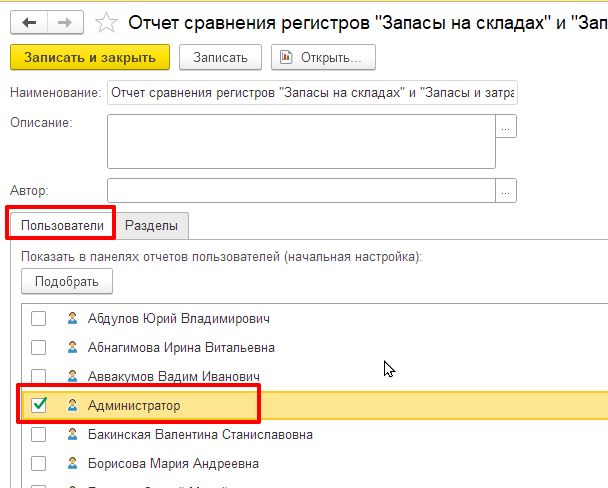
Task: Click into the Наименование text field
Action: coord(312,93)
